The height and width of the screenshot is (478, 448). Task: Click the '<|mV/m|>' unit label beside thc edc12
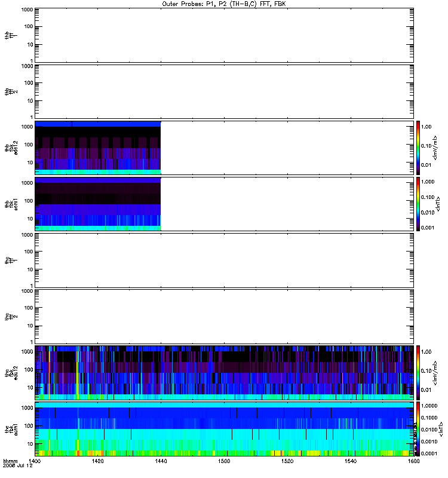(436, 373)
